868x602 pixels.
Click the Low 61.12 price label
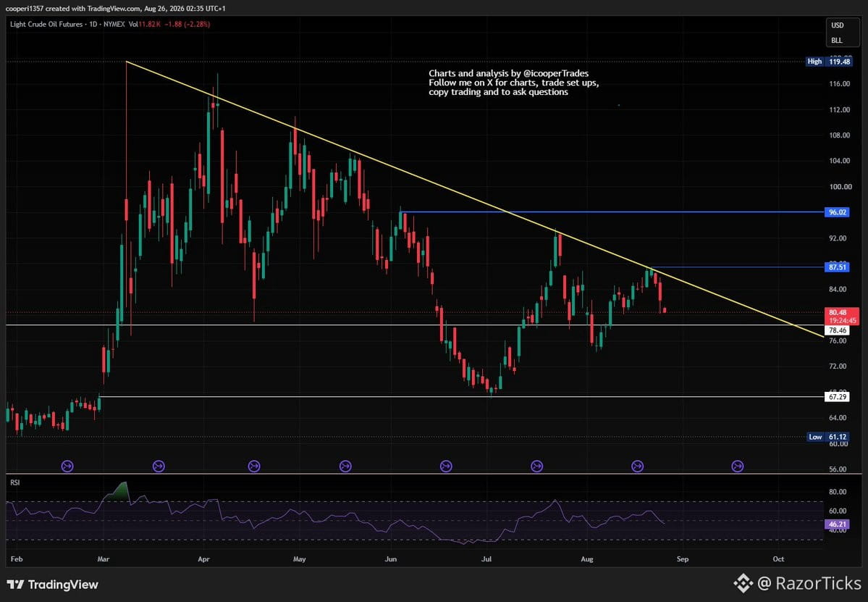pos(829,437)
